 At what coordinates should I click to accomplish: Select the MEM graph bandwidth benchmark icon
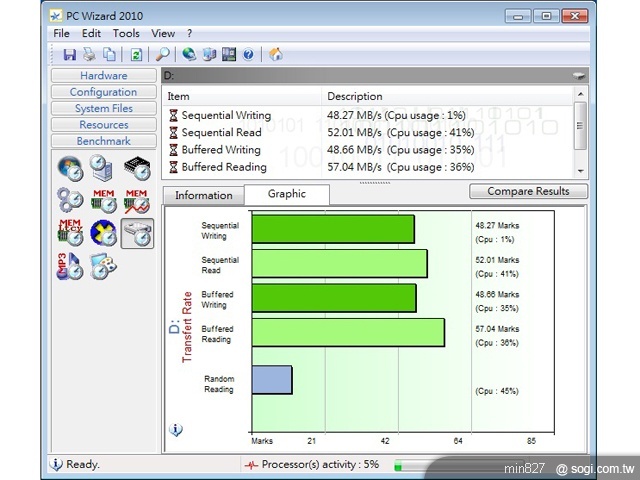pyautogui.click(x=137, y=200)
